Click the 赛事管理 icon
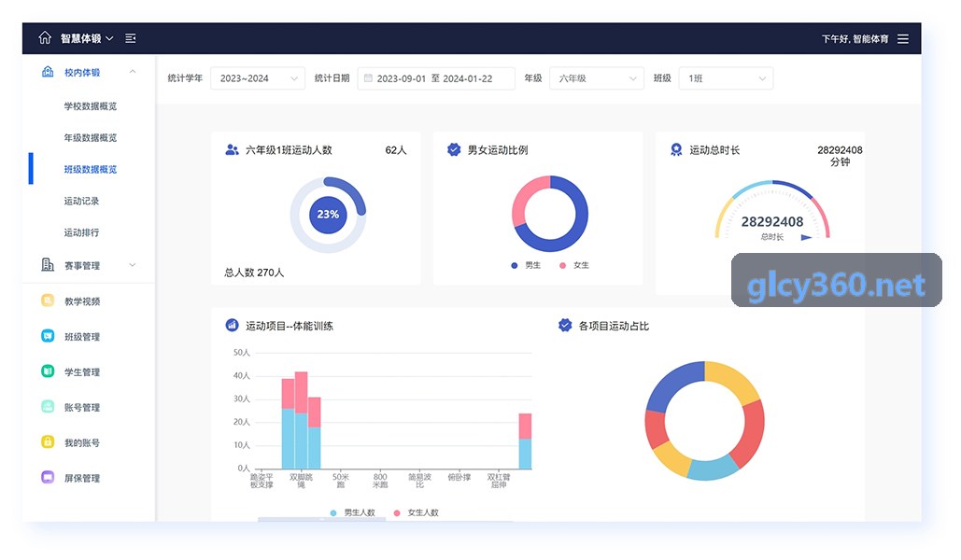Screen dimensions: 961x560 pos(48,265)
